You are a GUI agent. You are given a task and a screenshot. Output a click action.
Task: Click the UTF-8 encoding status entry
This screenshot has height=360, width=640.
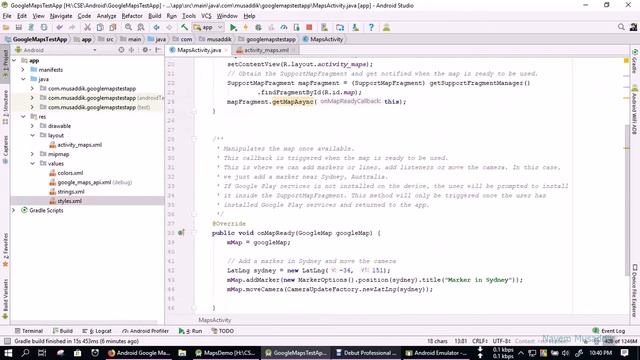(501, 341)
